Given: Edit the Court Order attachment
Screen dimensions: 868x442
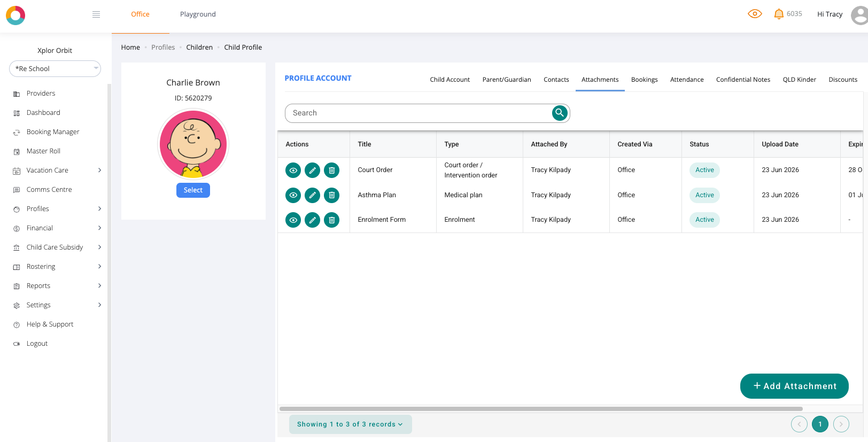Looking at the screenshot, I should [x=313, y=170].
